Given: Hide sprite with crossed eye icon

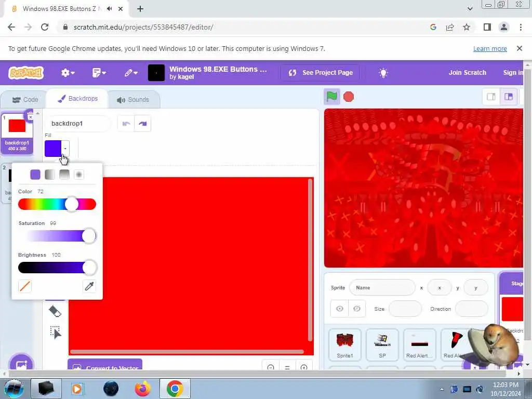Looking at the screenshot, I should [x=357, y=309].
